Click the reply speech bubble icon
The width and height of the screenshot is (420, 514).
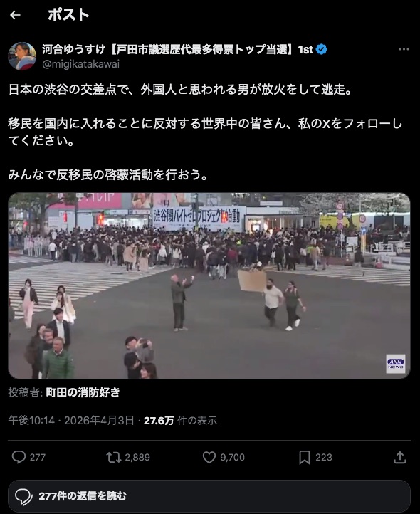click(x=19, y=457)
